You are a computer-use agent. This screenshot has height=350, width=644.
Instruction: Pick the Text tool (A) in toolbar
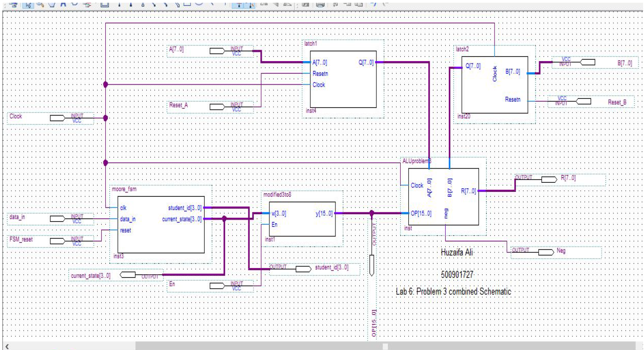[63, 4]
